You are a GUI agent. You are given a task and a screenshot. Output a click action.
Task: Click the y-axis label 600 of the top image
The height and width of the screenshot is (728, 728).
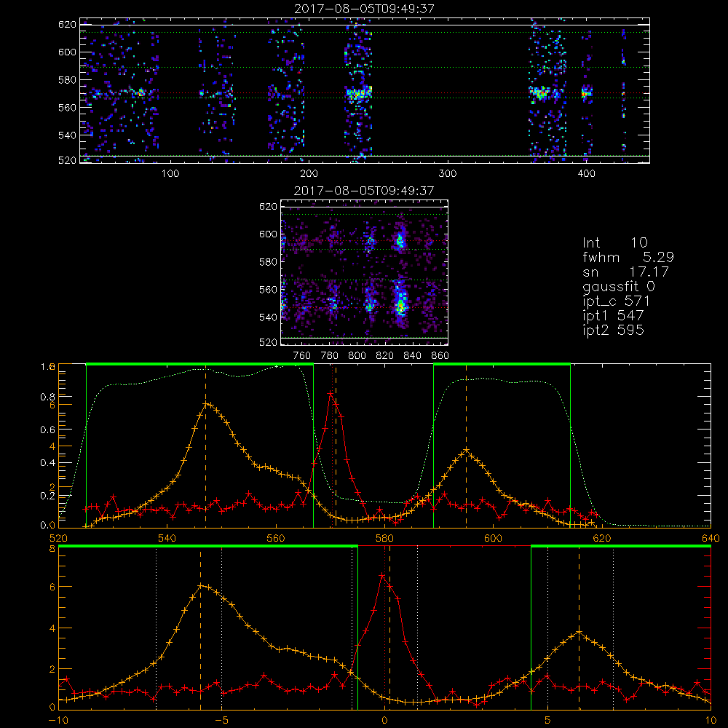click(67, 52)
